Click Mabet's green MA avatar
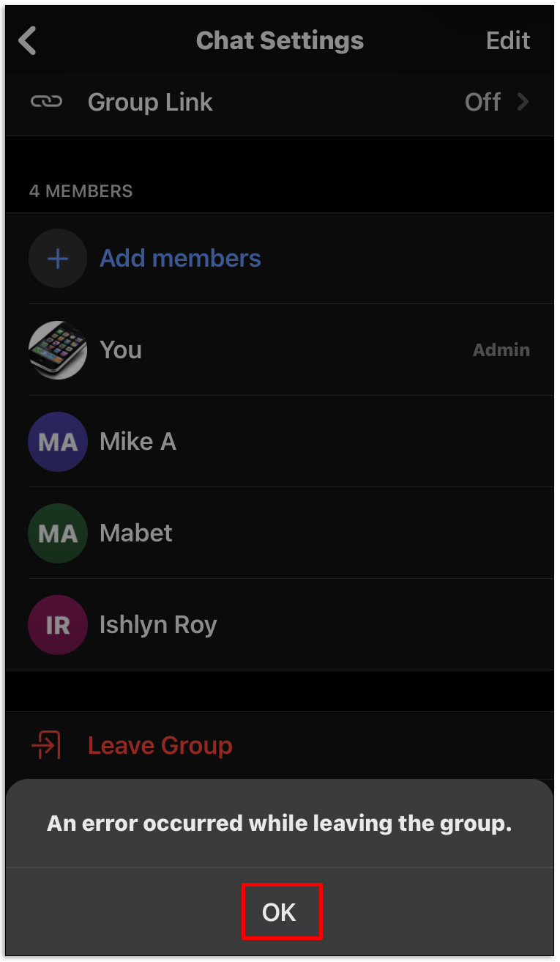Screen dimensions: 560x962 (57, 533)
